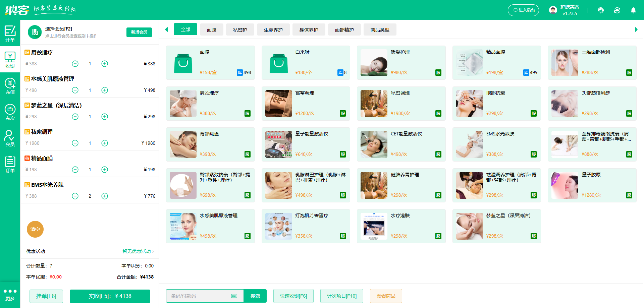Click the member select avatar icon
This screenshot has width=644, height=308.
coord(35,32)
